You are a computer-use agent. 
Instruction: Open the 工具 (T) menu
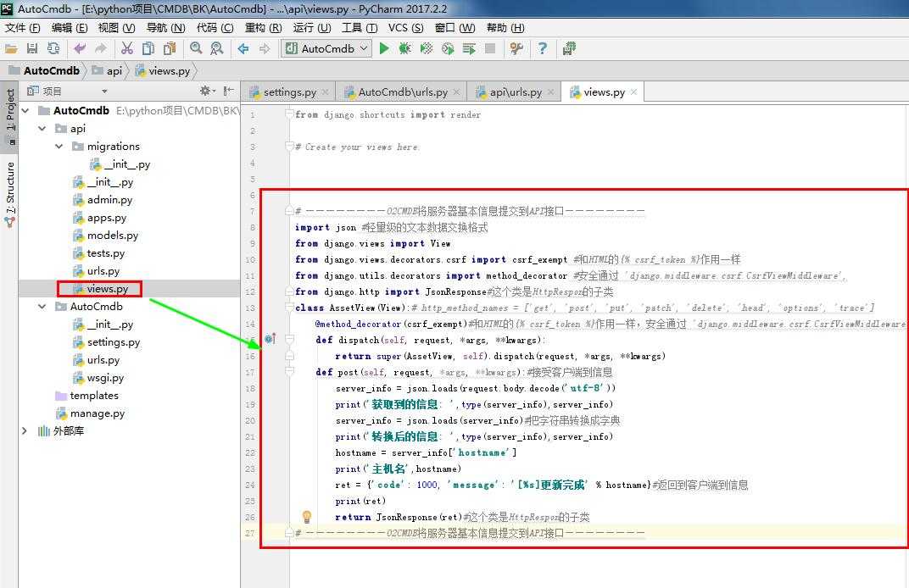coord(360,28)
